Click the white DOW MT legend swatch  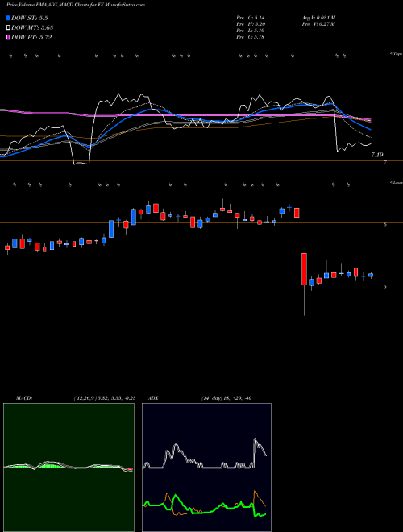coord(8,28)
